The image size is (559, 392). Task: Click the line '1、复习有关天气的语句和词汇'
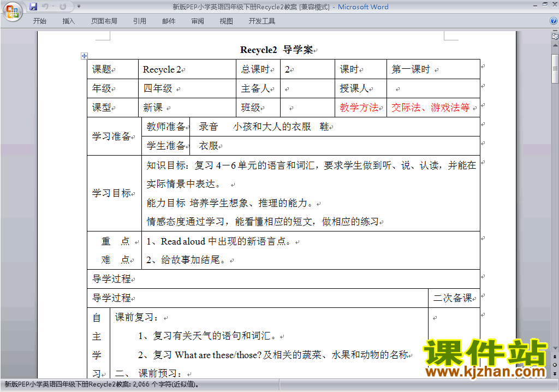(x=209, y=336)
